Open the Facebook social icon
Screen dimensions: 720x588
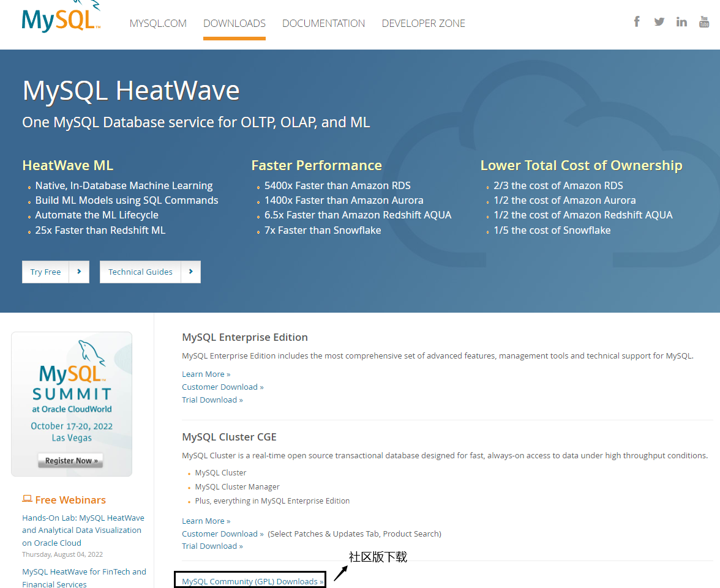(x=637, y=21)
